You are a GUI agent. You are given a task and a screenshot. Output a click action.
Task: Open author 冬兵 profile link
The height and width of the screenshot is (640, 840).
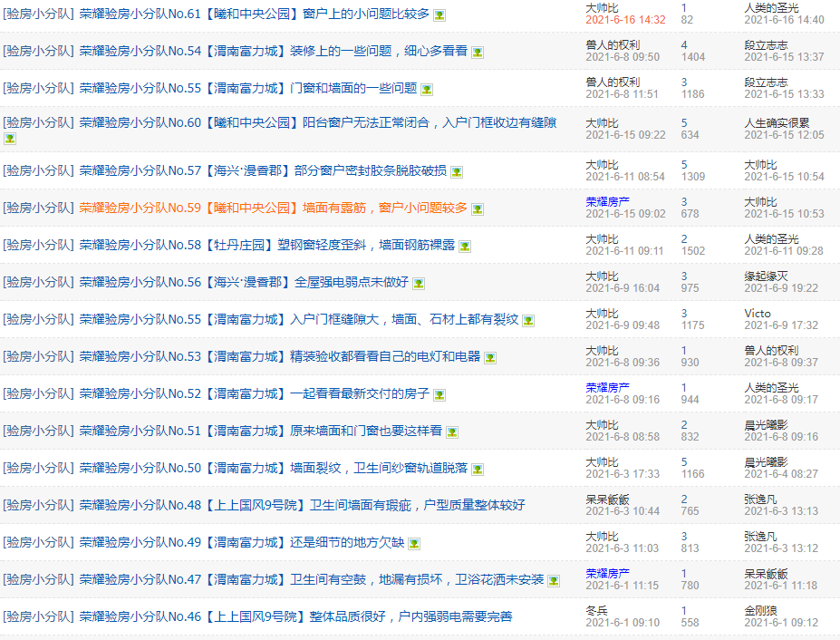596,610
